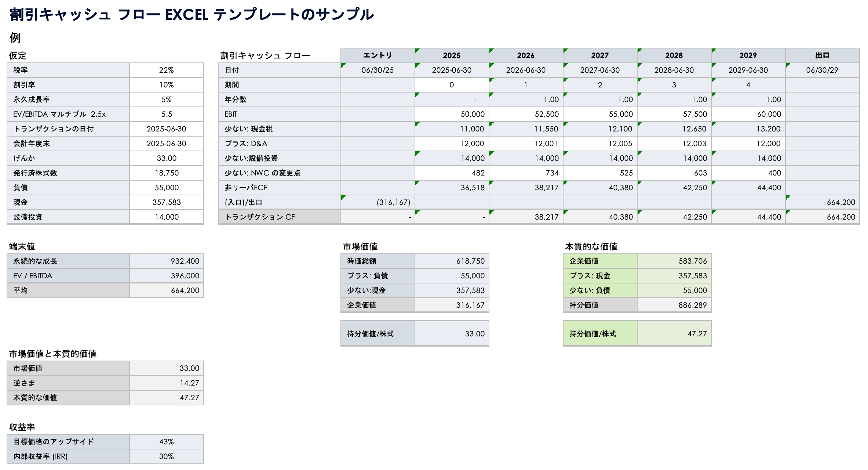Select the (入口)/出口 exit value 664,200
The image size is (868, 470).
(x=823, y=202)
